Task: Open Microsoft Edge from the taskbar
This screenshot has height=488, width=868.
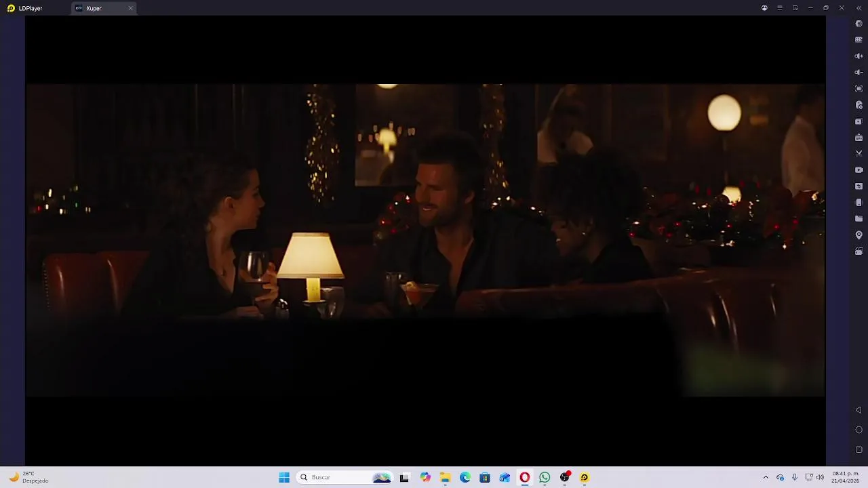Action: pyautogui.click(x=465, y=477)
